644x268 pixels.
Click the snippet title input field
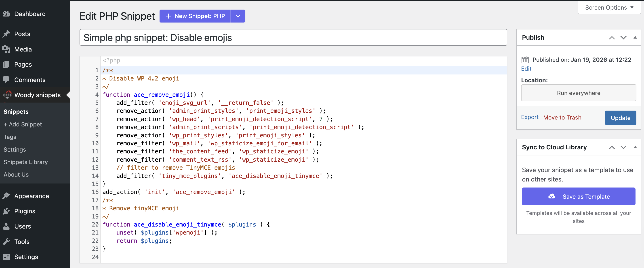click(x=293, y=38)
